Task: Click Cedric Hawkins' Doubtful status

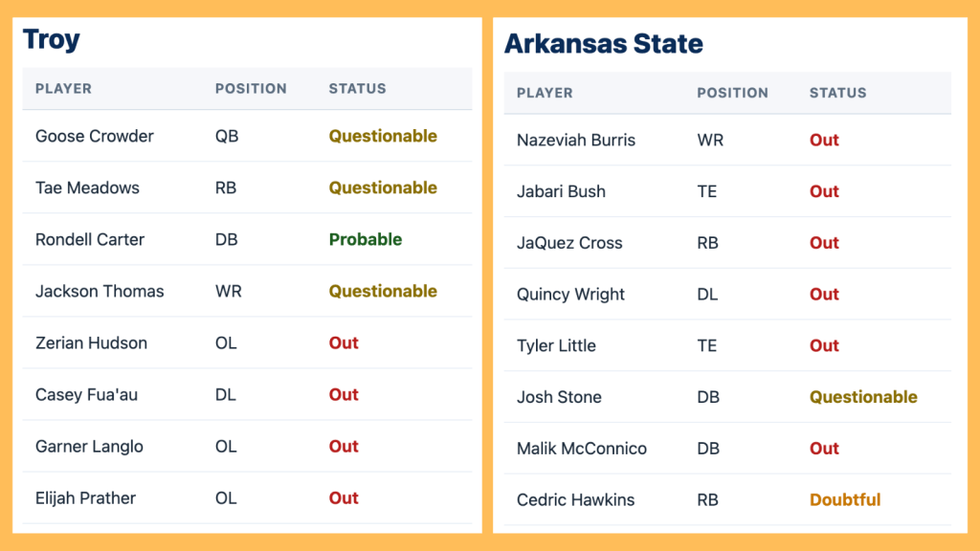Action: pyautogui.click(x=845, y=499)
